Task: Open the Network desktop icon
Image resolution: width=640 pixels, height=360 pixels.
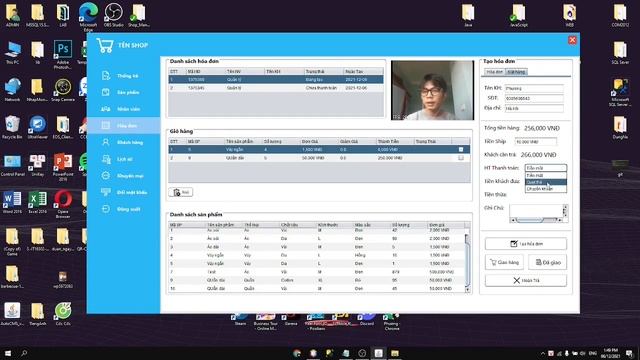Action: click(12, 90)
